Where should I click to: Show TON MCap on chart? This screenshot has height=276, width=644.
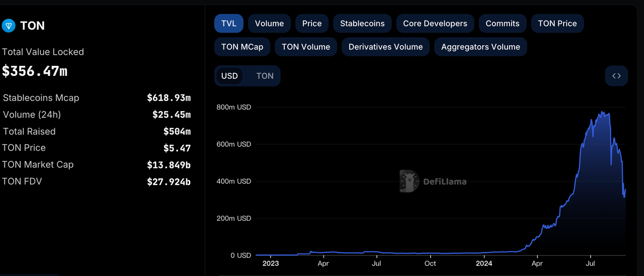coord(242,47)
